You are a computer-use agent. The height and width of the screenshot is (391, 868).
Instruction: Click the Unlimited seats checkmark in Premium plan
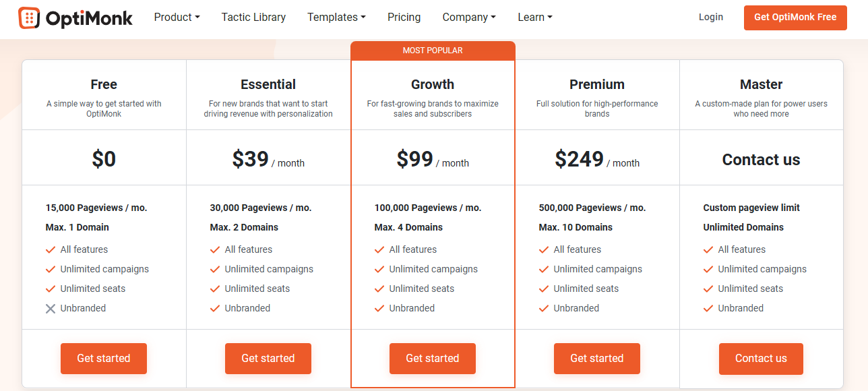point(544,289)
